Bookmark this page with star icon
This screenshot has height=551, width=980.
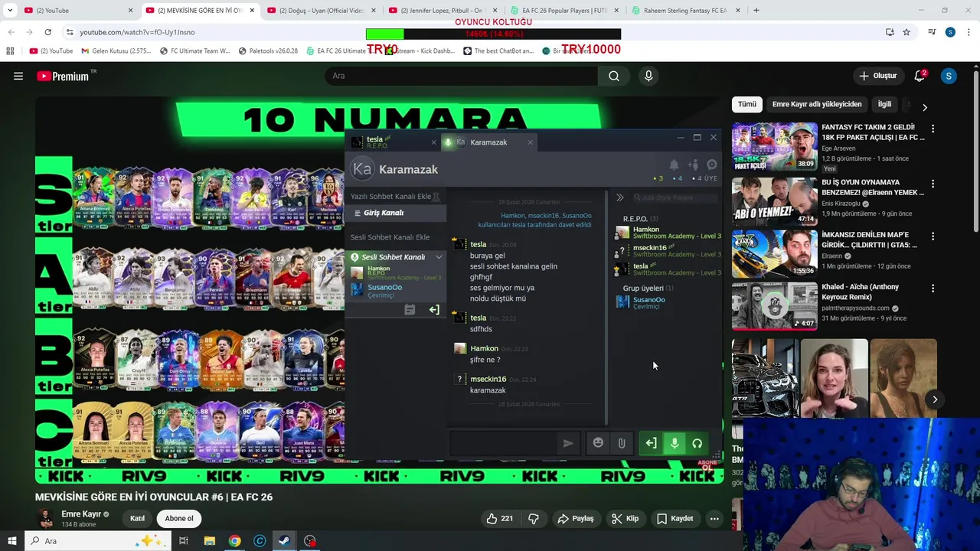pyautogui.click(x=906, y=32)
